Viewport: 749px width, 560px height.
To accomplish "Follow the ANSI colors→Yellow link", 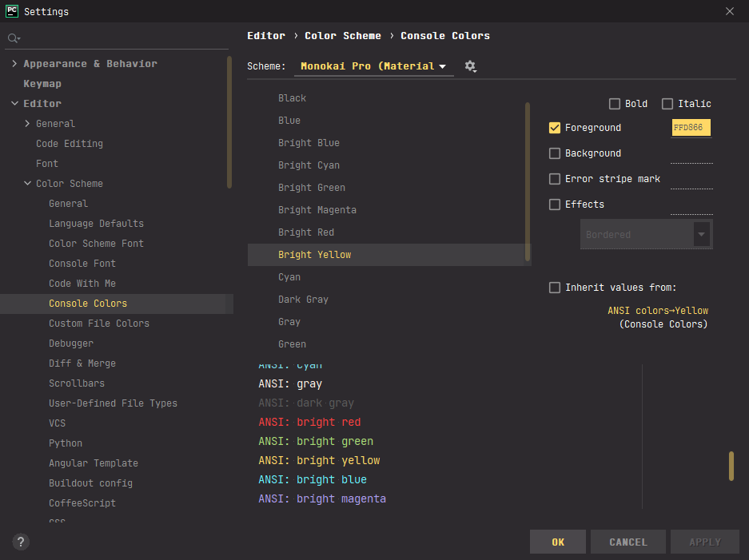I will coord(658,311).
